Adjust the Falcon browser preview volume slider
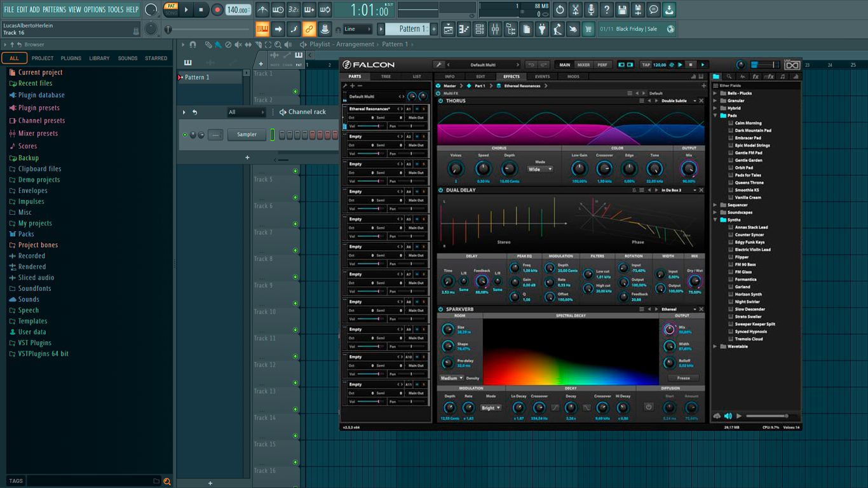The image size is (868, 488). [x=771, y=416]
